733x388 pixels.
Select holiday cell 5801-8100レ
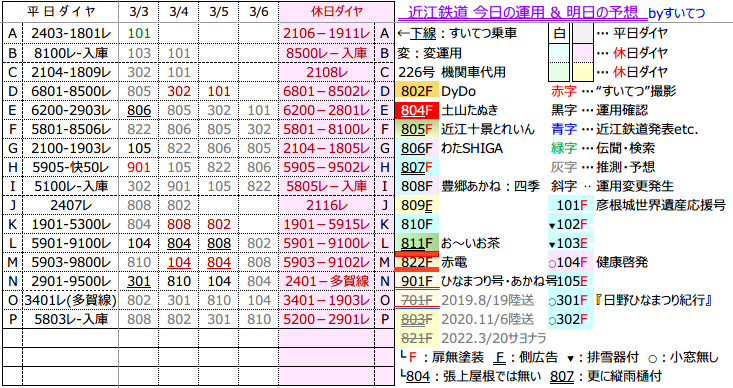click(327, 129)
